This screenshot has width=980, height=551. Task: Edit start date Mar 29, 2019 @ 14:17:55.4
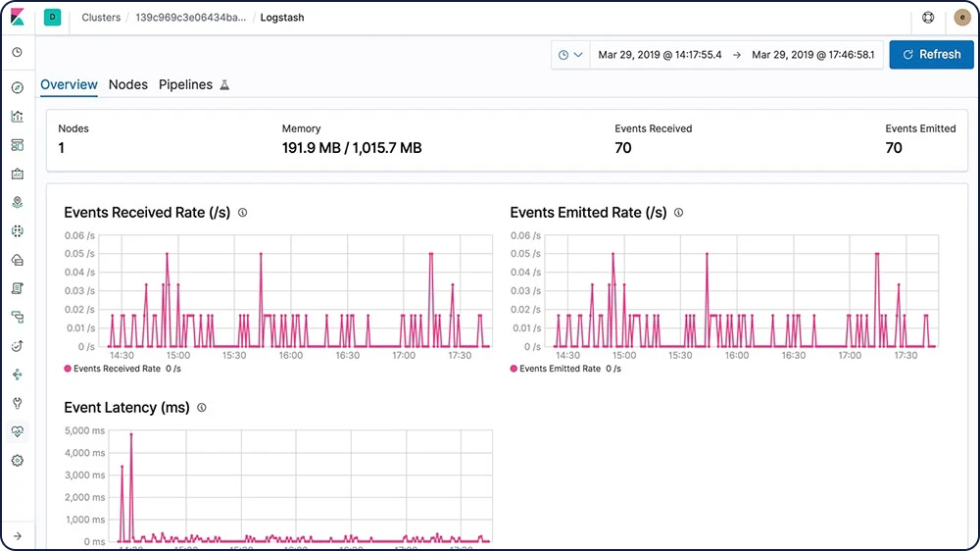660,55
